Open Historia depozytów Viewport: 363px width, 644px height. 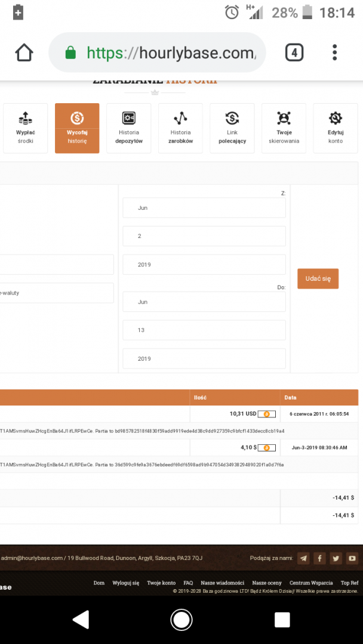click(129, 128)
